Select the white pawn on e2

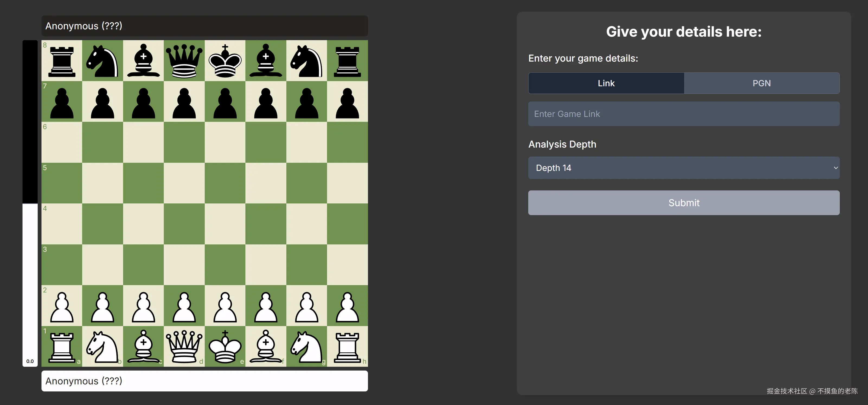(x=225, y=305)
